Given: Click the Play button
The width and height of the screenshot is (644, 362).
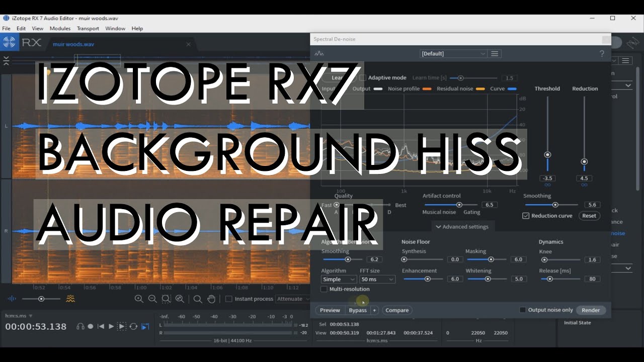Looking at the screenshot, I should click(111, 326).
